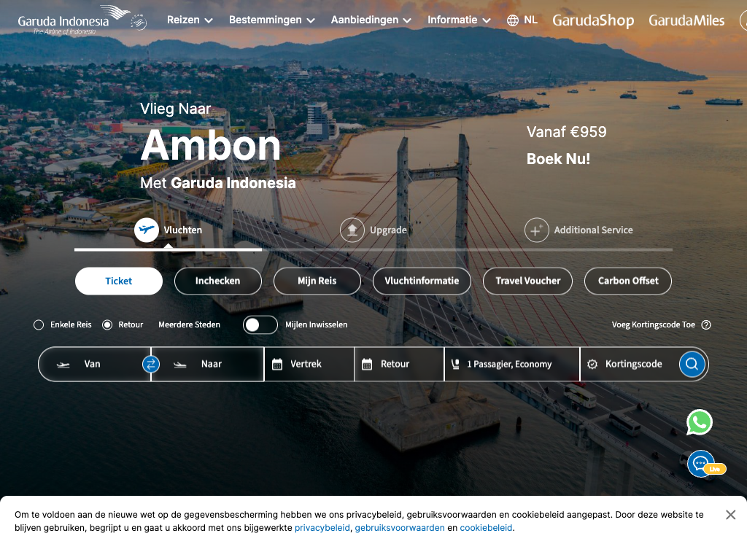Select the Ticket pill tab
747x560 pixels.
tap(119, 281)
